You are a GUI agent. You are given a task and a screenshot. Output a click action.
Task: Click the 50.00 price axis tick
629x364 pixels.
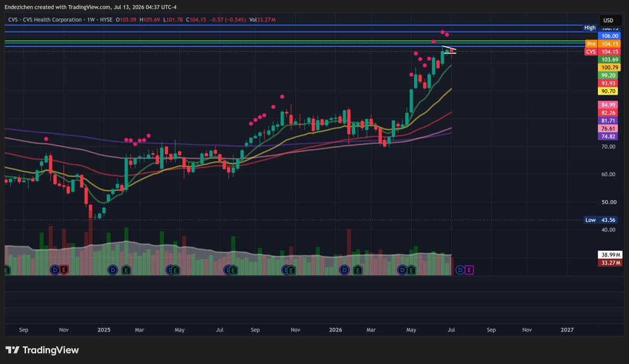(608, 202)
